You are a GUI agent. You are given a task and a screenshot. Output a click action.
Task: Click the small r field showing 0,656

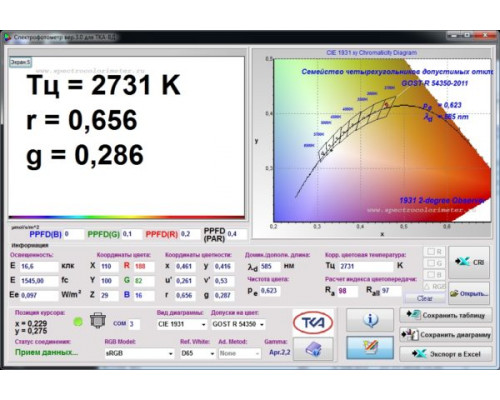(x=185, y=295)
